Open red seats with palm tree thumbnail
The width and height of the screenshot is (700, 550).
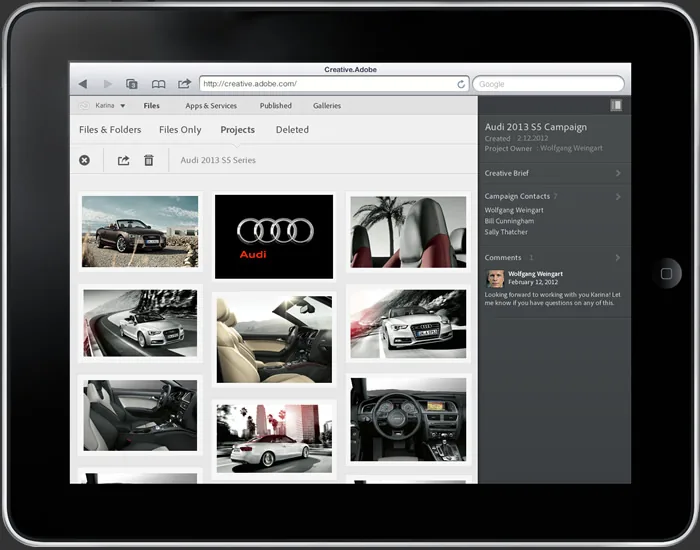[408, 232]
